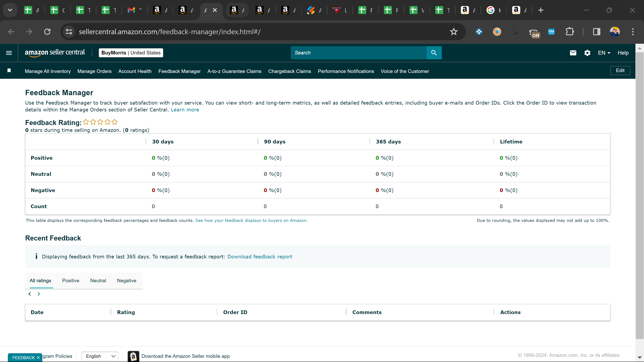Open a new browser tab
This screenshot has width=644, height=362.
click(541, 10)
